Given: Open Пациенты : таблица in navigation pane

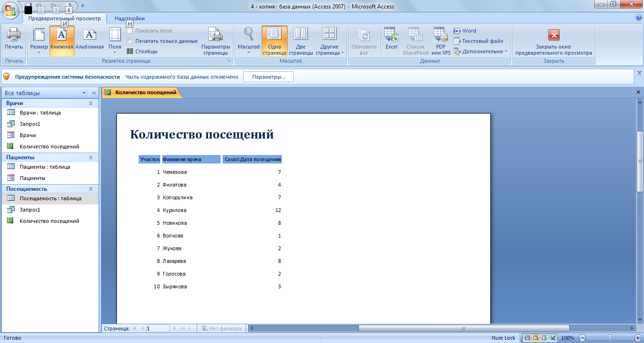Looking at the screenshot, I should point(45,167).
